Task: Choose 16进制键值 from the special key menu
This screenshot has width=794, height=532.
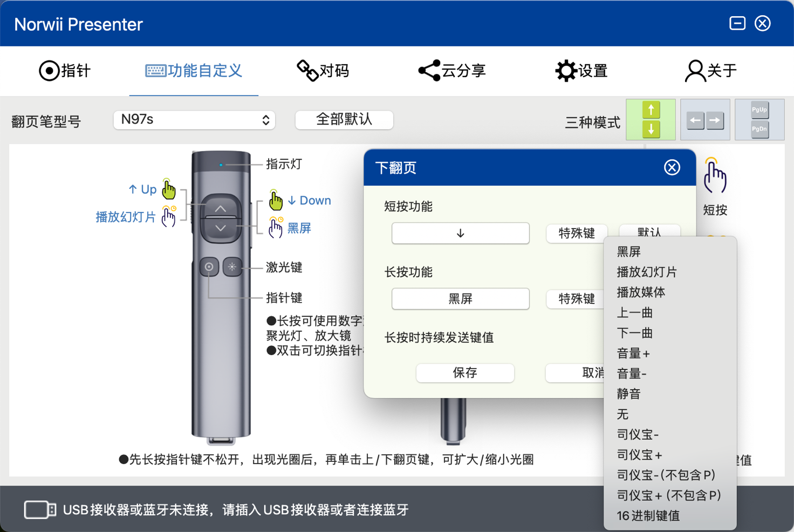Action: point(670,516)
